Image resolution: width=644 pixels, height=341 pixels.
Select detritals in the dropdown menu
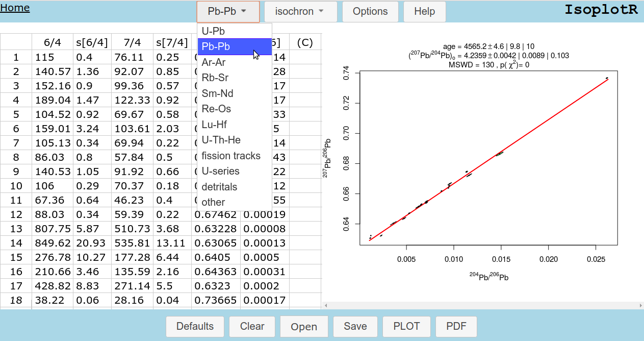pos(219,187)
